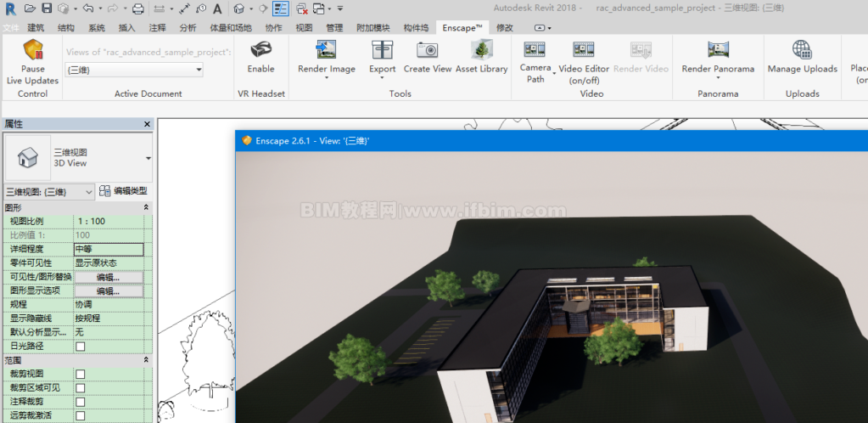Click the Export icon in Tools
Image resolution: width=868 pixels, height=423 pixels.
coord(383,50)
